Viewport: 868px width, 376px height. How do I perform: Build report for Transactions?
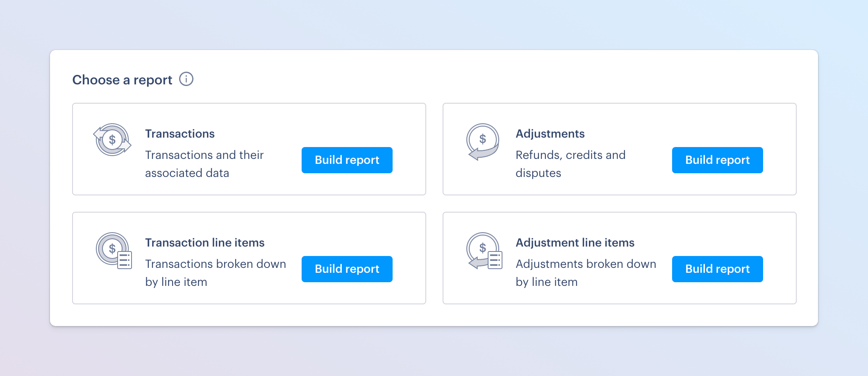347,160
